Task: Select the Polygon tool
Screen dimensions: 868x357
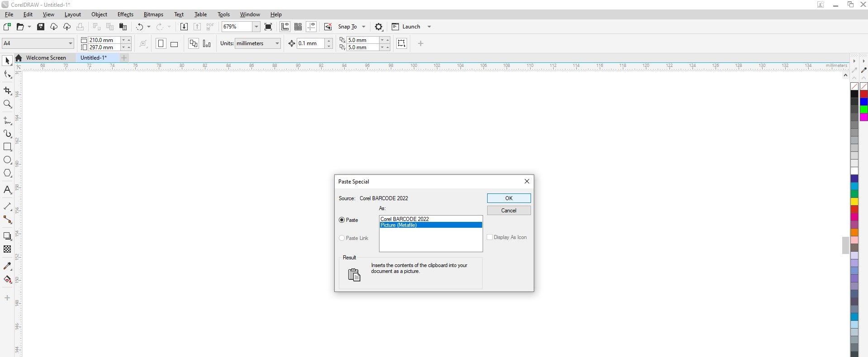Action: (7, 173)
